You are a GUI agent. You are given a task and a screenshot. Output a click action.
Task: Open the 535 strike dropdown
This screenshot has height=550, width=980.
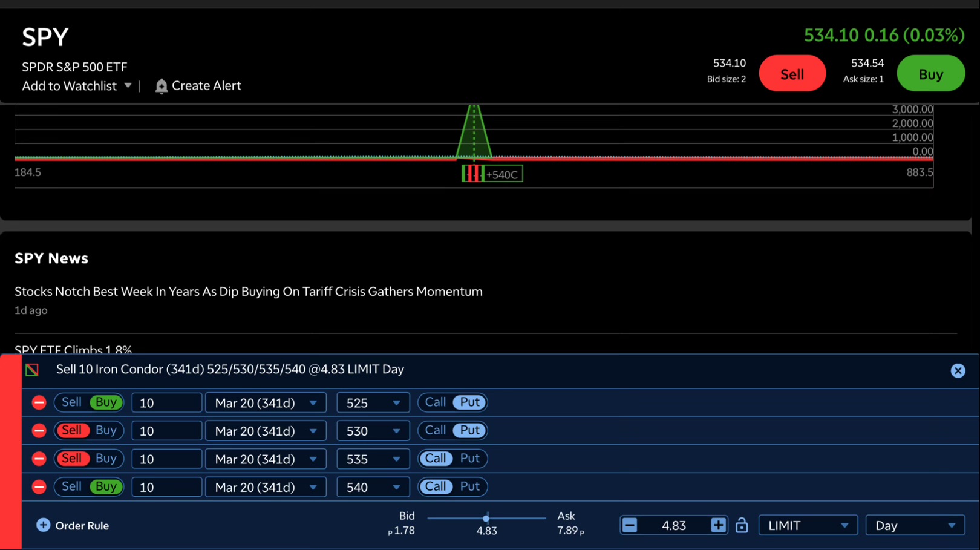point(373,459)
